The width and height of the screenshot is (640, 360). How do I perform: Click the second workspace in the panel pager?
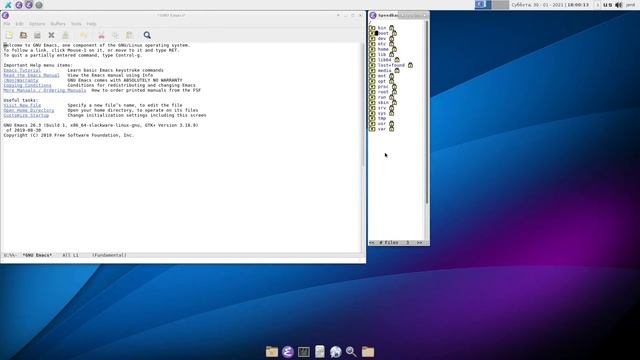[500, 5]
